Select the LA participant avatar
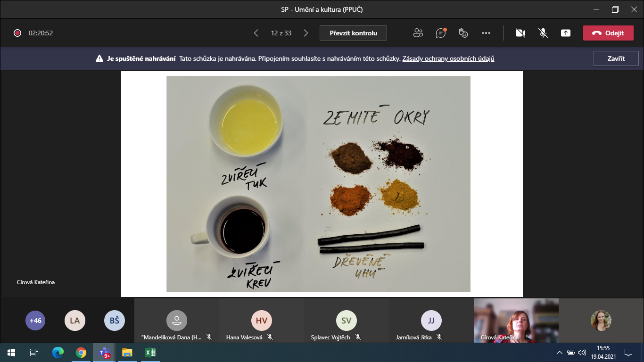 tap(75, 321)
